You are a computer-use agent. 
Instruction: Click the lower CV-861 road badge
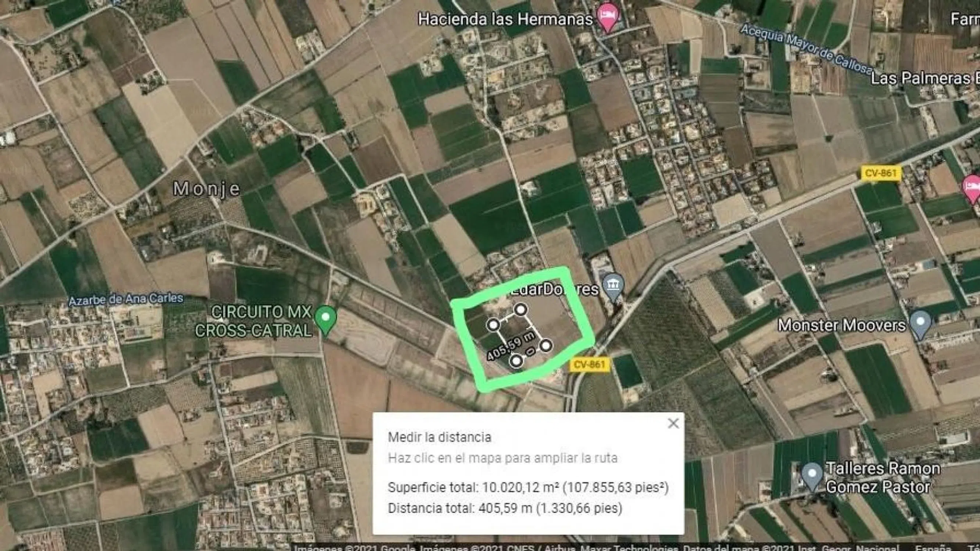[x=589, y=364]
